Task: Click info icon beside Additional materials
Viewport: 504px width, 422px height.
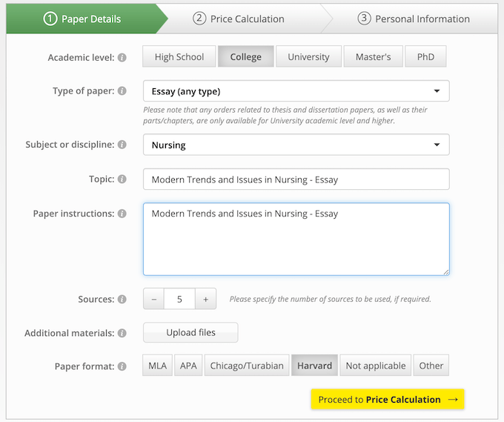Action: (122, 334)
